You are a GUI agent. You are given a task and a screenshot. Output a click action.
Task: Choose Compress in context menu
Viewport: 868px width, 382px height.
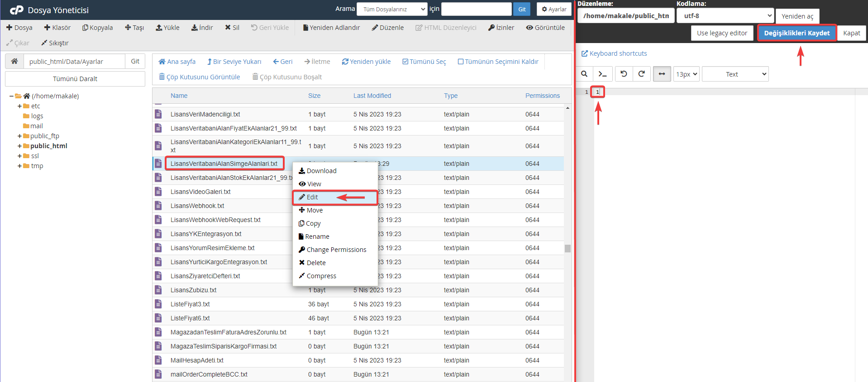[x=335, y=276]
